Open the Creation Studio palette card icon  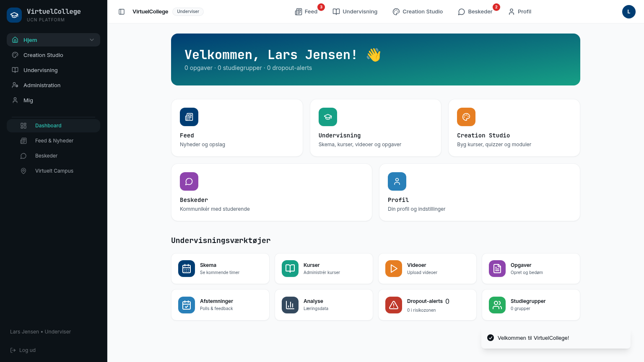click(466, 117)
